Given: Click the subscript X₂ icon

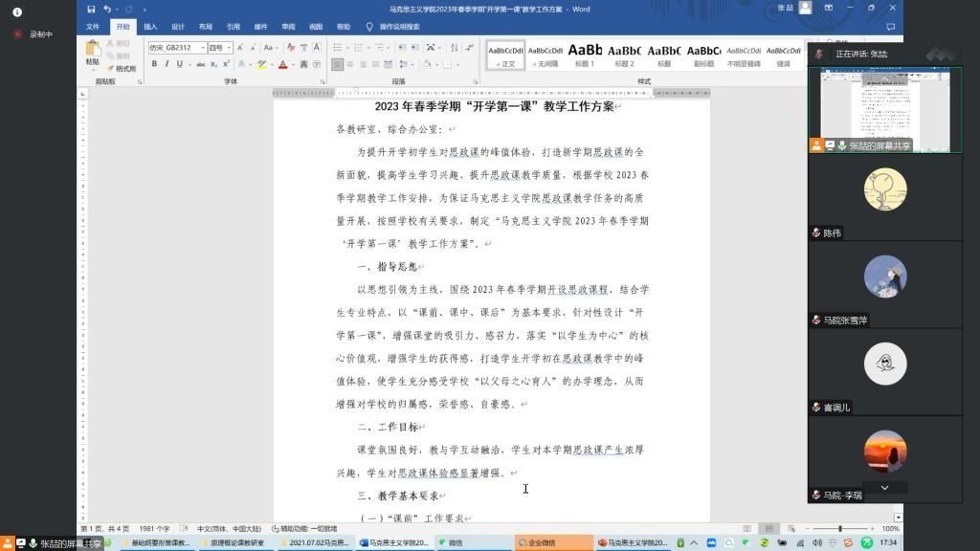Looking at the screenshot, I should [213, 64].
